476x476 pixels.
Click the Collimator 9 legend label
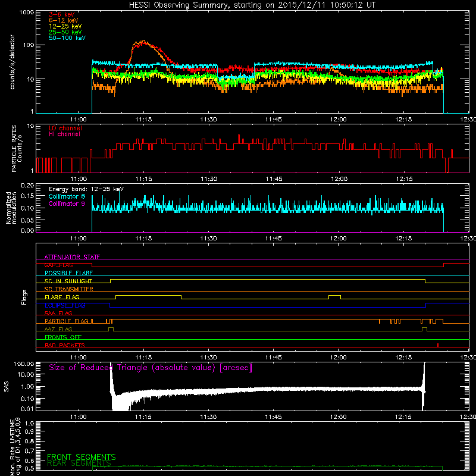tap(67, 203)
